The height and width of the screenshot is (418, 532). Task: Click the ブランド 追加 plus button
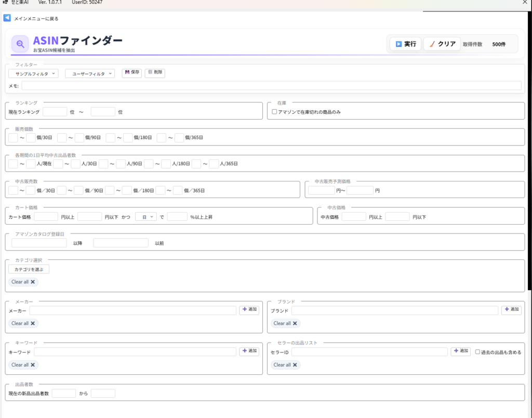[x=511, y=310]
